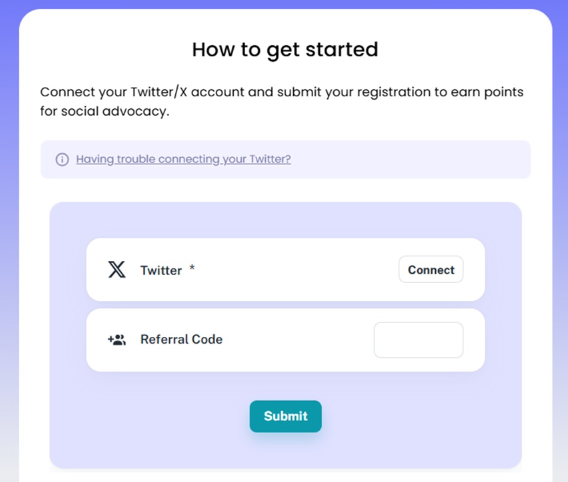Click empty space inside Referral Code row
Image resolution: width=568 pixels, height=482 pixels.
[x=297, y=340]
